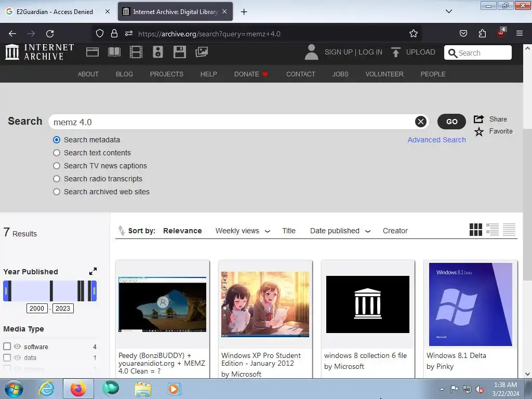
Task: Select Search text contents option
Action: coord(57,153)
